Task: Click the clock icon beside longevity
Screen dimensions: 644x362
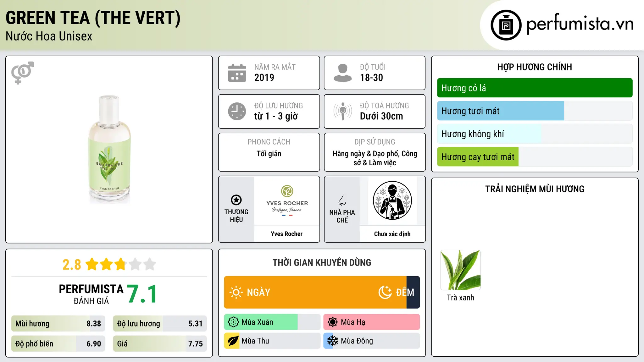Action: [x=237, y=111]
